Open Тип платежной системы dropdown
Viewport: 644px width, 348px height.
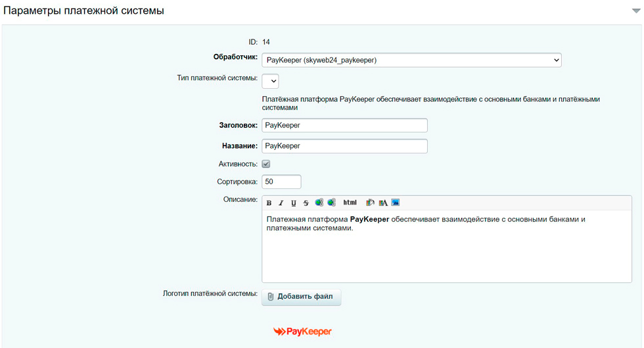coord(270,81)
